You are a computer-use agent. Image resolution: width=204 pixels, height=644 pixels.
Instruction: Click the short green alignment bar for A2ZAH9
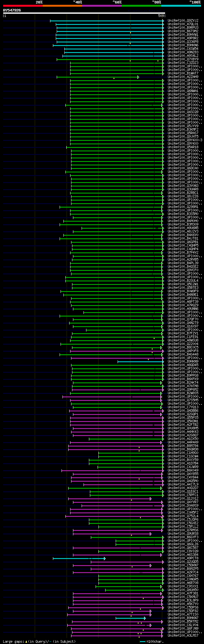tap(98, 77)
